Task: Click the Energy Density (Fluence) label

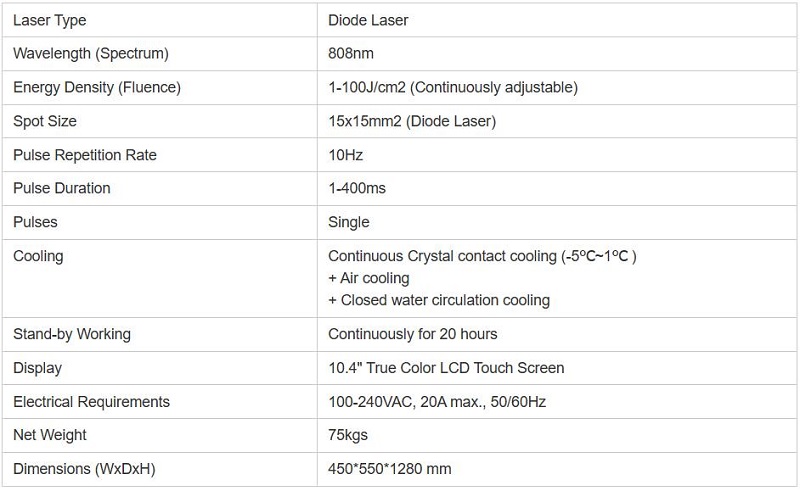Action: 97,87
